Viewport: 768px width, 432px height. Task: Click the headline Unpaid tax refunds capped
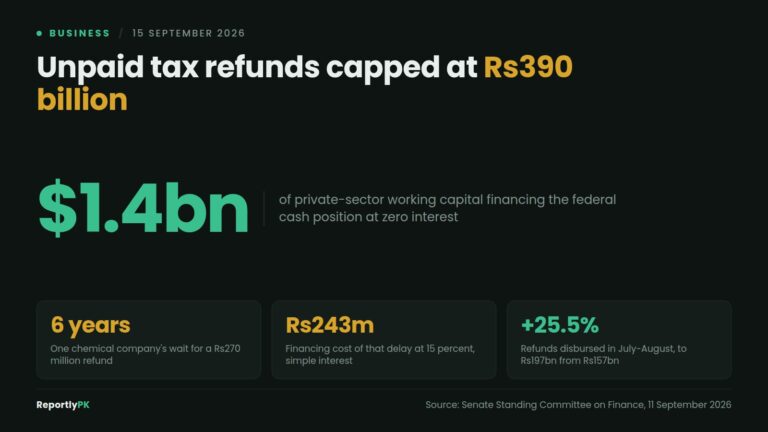[257, 68]
